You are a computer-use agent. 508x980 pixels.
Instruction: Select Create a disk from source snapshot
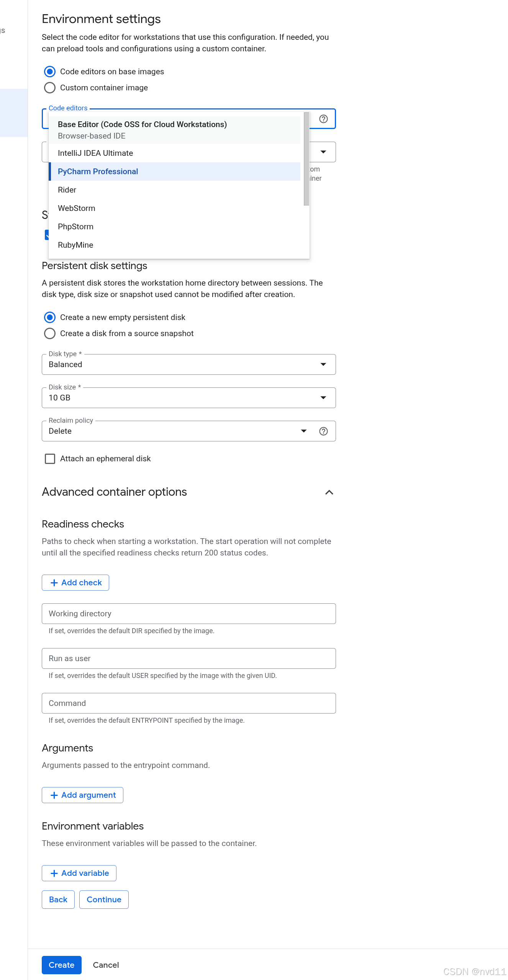[50, 333]
